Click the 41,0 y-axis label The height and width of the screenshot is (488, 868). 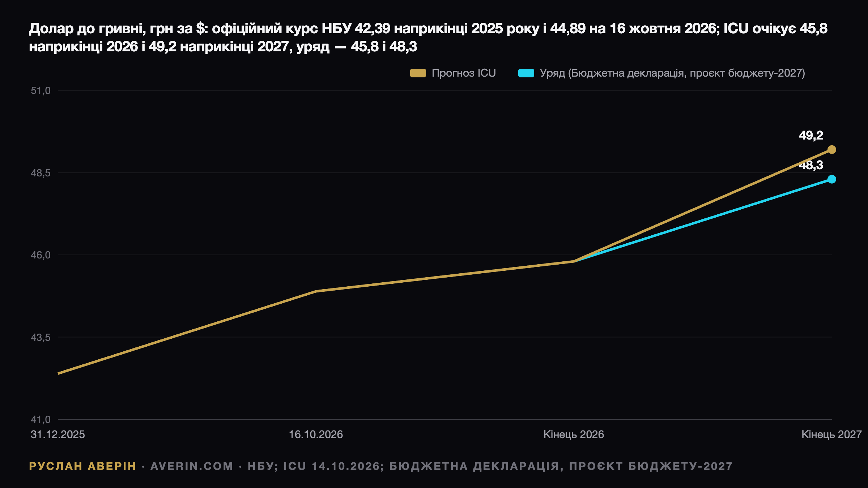pyautogui.click(x=41, y=420)
